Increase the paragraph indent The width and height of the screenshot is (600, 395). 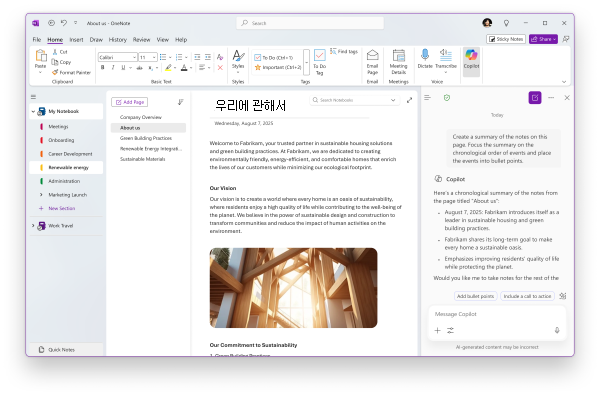coord(208,57)
